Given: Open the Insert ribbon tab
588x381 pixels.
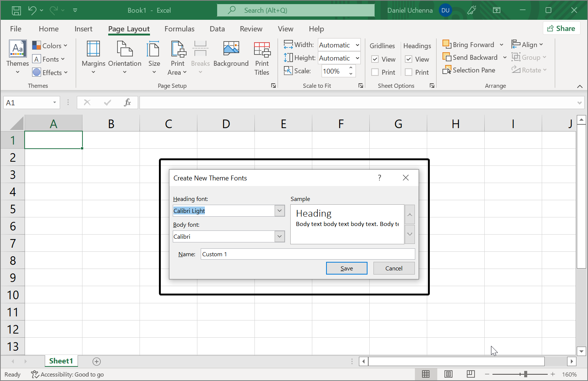Looking at the screenshot, I should tap(83, 29).
